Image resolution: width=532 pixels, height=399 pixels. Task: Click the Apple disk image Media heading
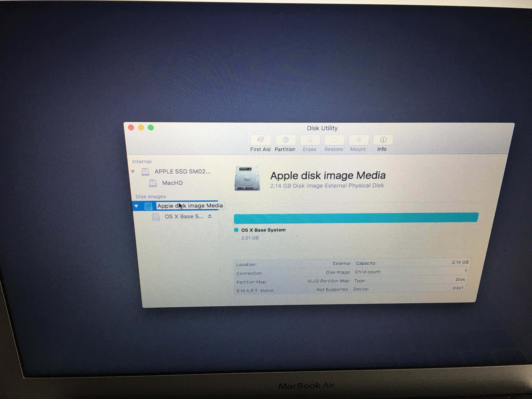click(328, 176)
